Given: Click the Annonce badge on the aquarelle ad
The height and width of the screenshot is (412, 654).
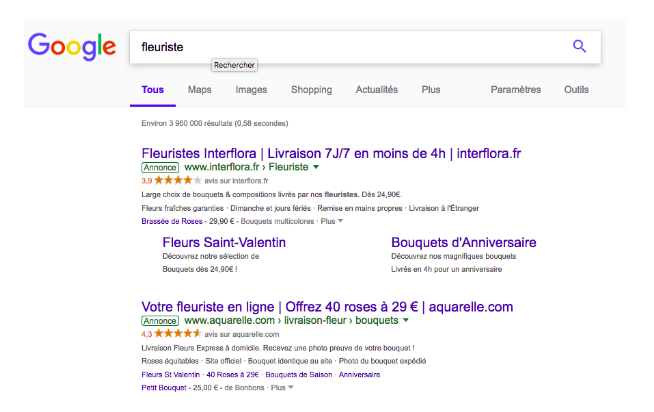Looking at the screenshot, I should (x=160, y=321).
